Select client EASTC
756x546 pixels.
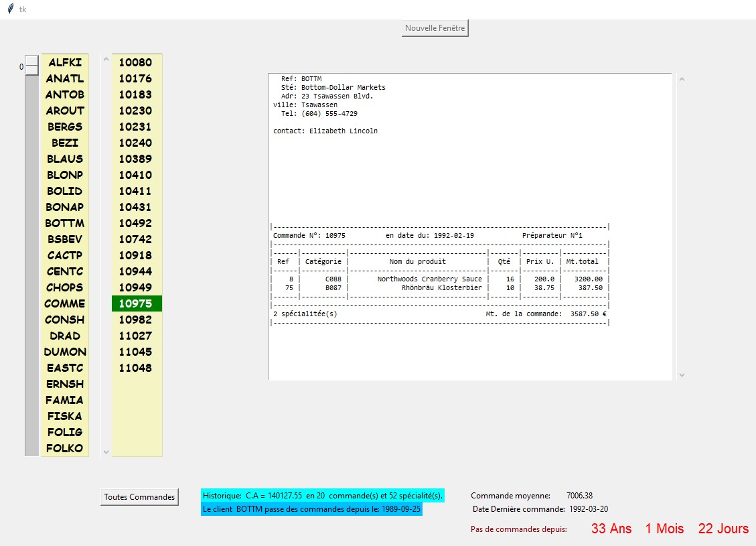65,368
